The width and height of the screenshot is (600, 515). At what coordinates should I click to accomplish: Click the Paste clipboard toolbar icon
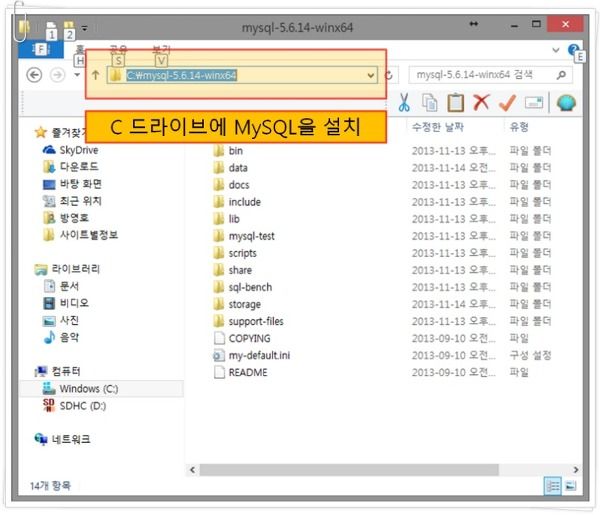click(455, 103)
